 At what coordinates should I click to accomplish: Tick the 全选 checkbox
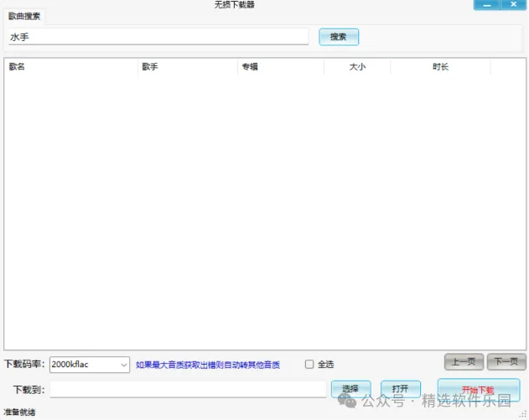pos(309,365)
